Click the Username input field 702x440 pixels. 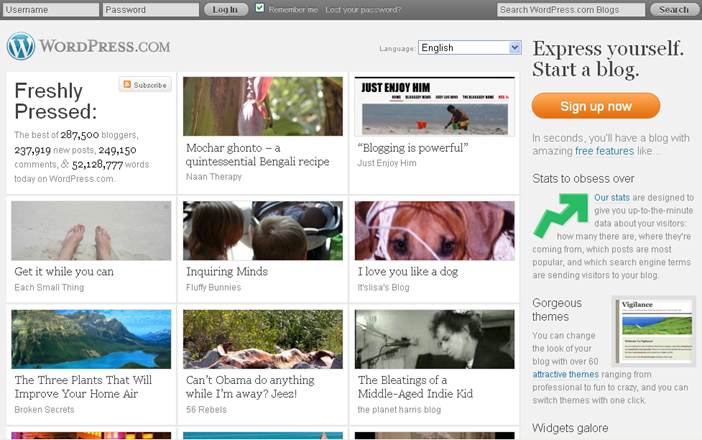(51, 9)
